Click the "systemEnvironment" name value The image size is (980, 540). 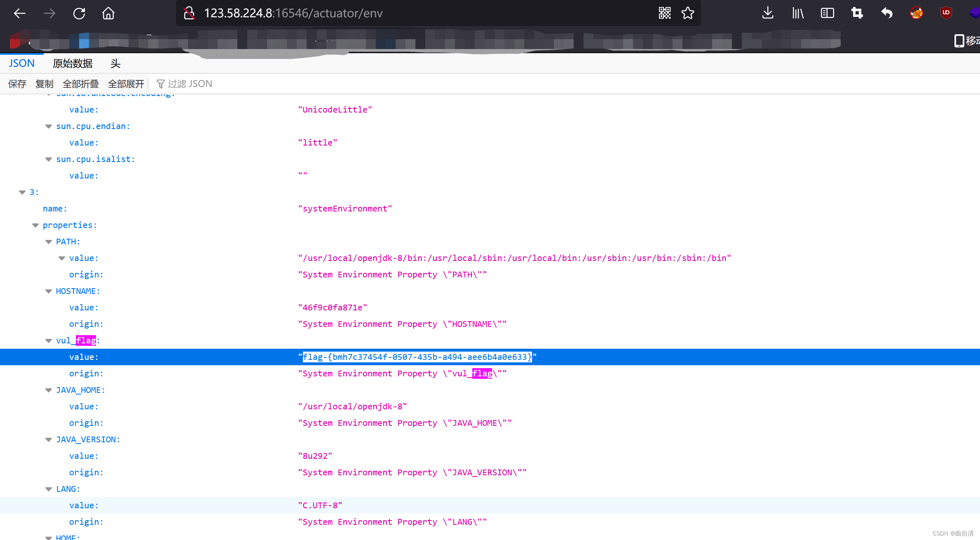(345, 209)
